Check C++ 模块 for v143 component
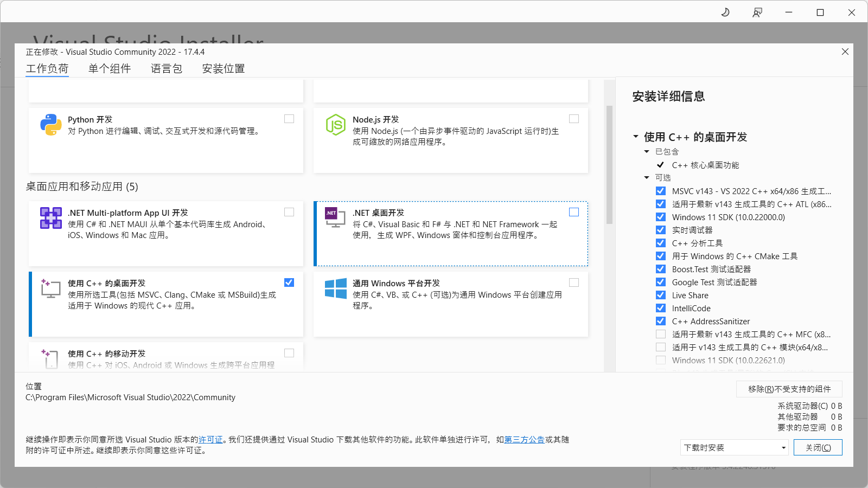 click(x=661, y=347)
